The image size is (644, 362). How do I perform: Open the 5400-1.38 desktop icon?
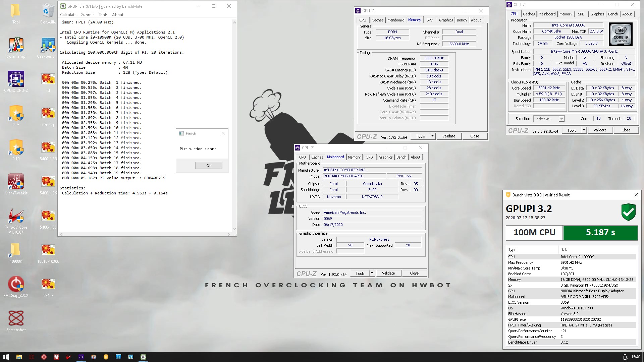[48, 150]
